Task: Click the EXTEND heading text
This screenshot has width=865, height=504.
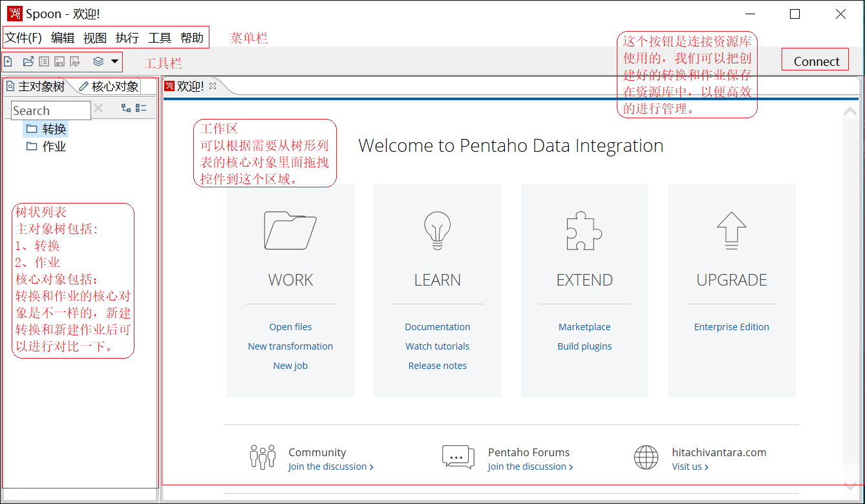Action: 584,280
